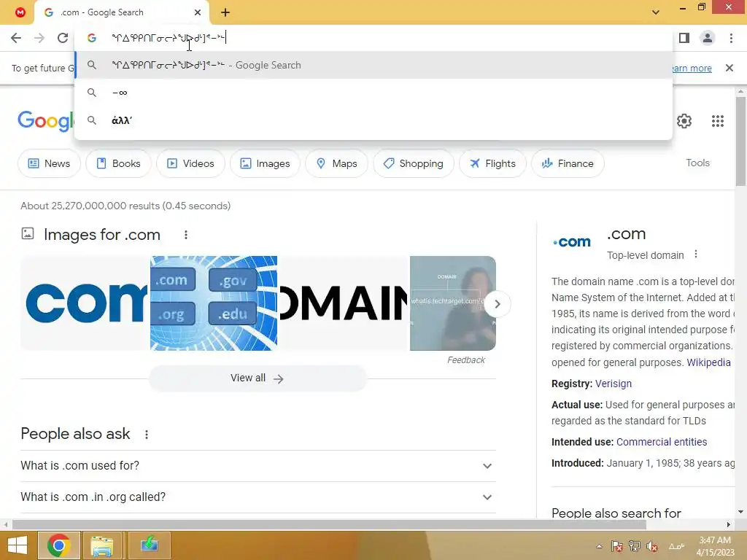
Task: Open the network tray icon
Action: click(x=634, y=546)
